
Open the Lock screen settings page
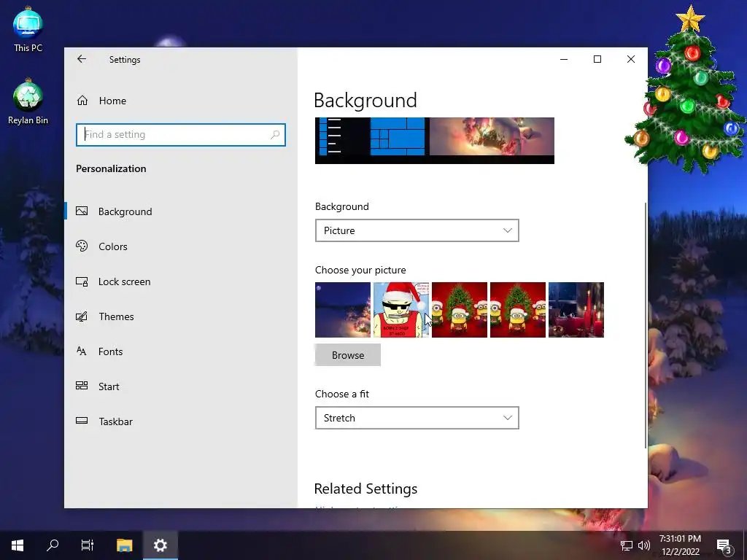pos(181,281)
